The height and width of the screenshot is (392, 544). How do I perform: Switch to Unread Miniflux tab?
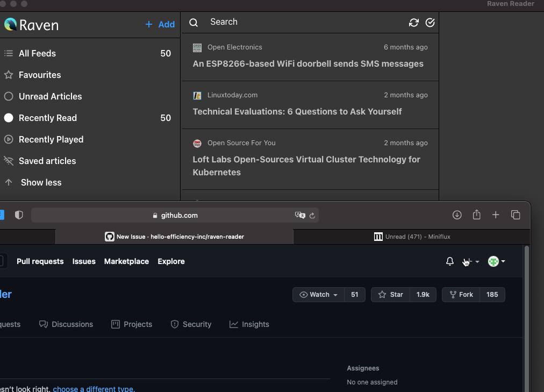pyautogui.click(x=412, y=237)
